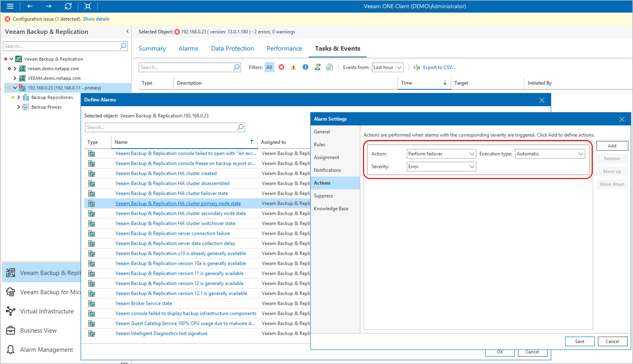Viewport: 633px width, 364px height.
Task: Click the refresh icon in the title bar
Action: click(68, 6)
